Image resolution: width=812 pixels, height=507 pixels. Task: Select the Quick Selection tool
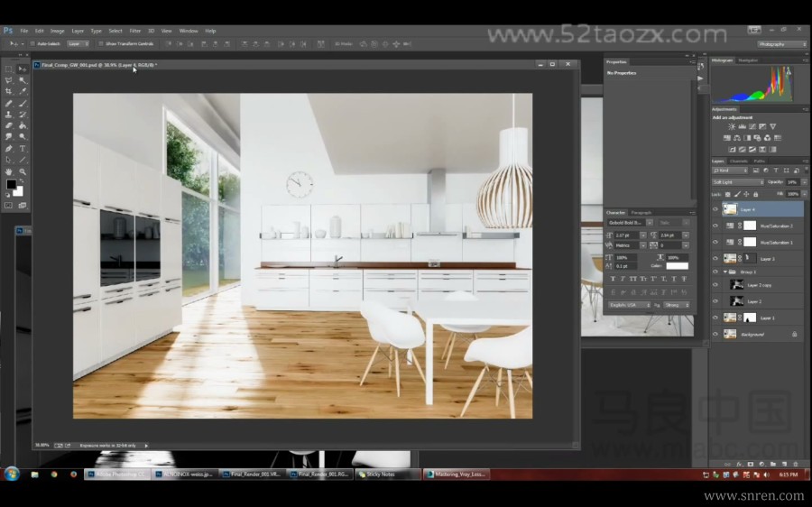(x=23, y=80)
